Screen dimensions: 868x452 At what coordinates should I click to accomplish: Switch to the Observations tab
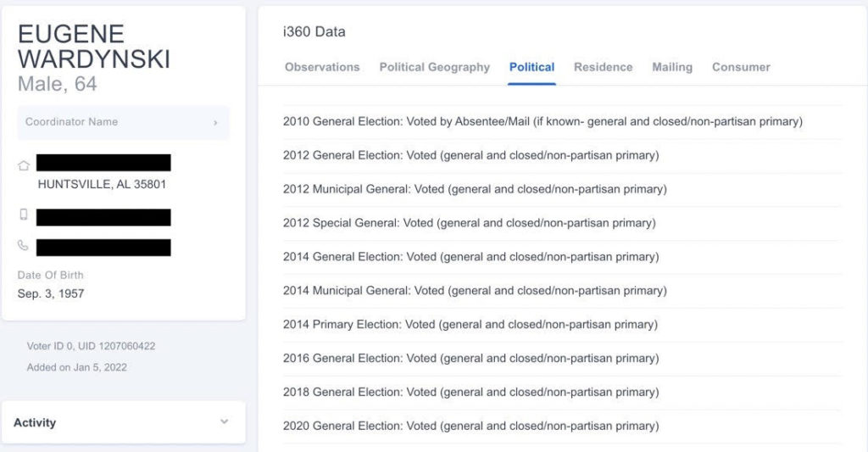click(322, 67)
